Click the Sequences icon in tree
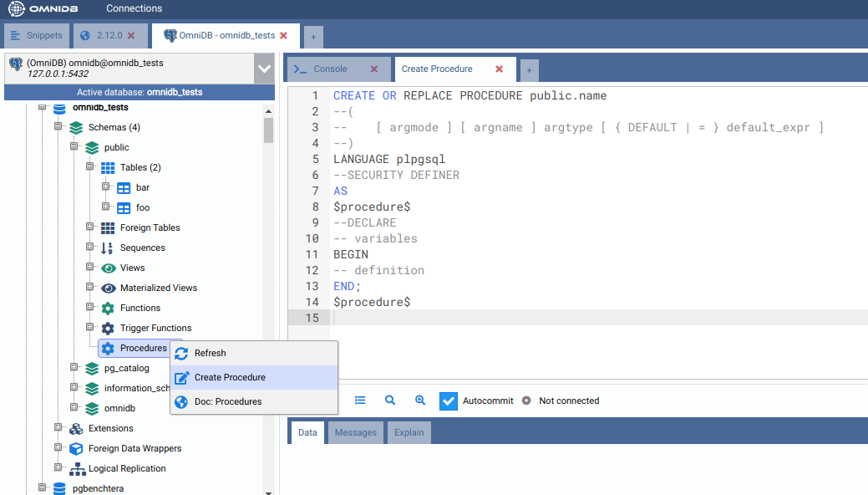The width and height of the screenshot is (868, 495). click(x=108, y=247)
